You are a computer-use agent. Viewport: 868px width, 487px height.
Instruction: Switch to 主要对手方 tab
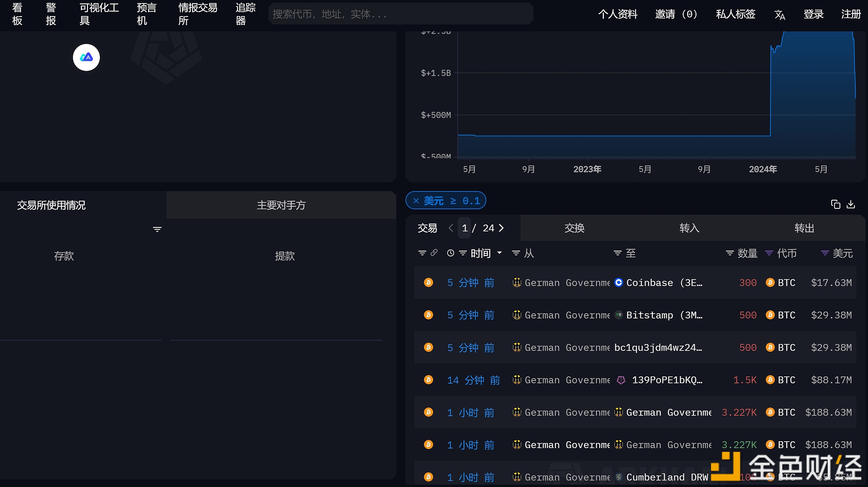click(x=281, y=205)
